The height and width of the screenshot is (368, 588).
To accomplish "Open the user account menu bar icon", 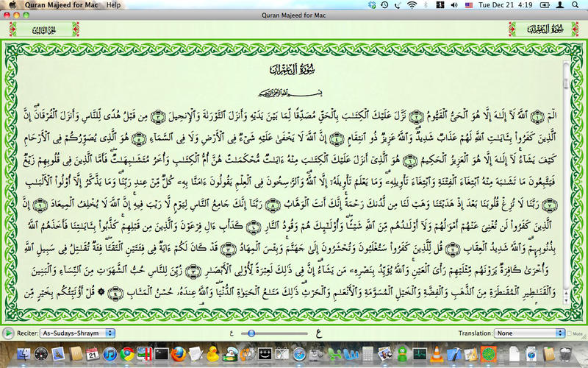I will 560,5.
